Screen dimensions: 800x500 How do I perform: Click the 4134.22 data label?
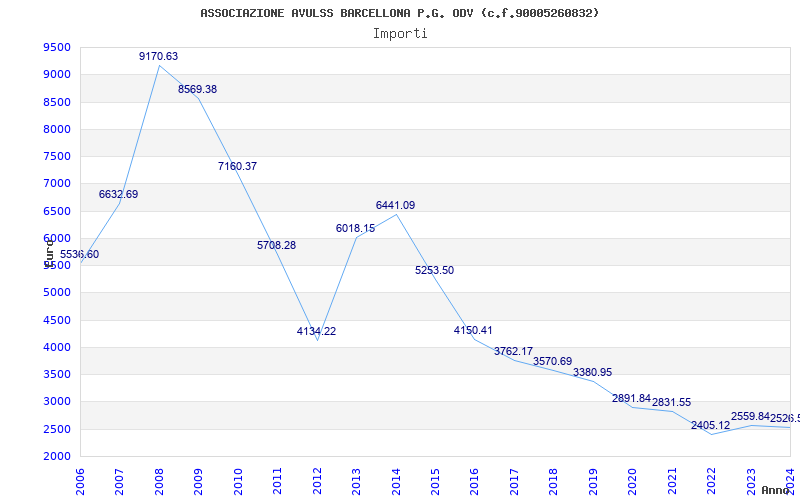coord(316,332)
